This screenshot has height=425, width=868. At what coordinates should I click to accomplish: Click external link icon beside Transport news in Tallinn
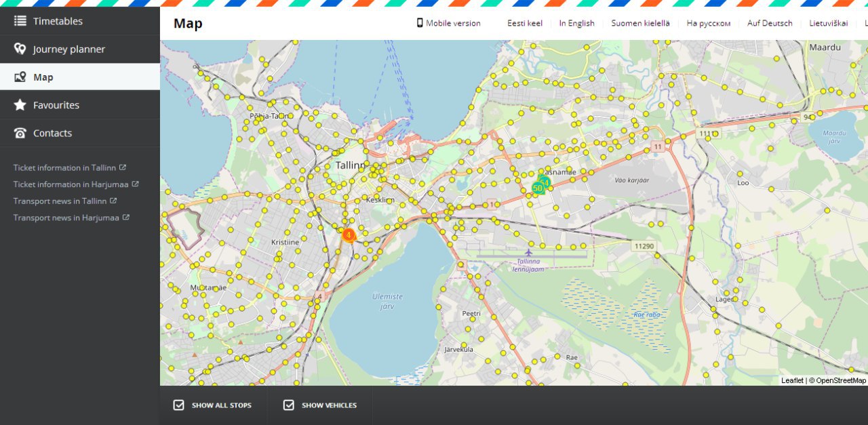tap(113, 201)
